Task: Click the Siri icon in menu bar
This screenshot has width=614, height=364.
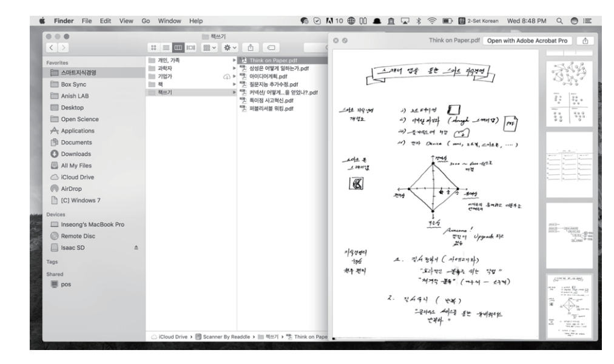Action: 574,21
